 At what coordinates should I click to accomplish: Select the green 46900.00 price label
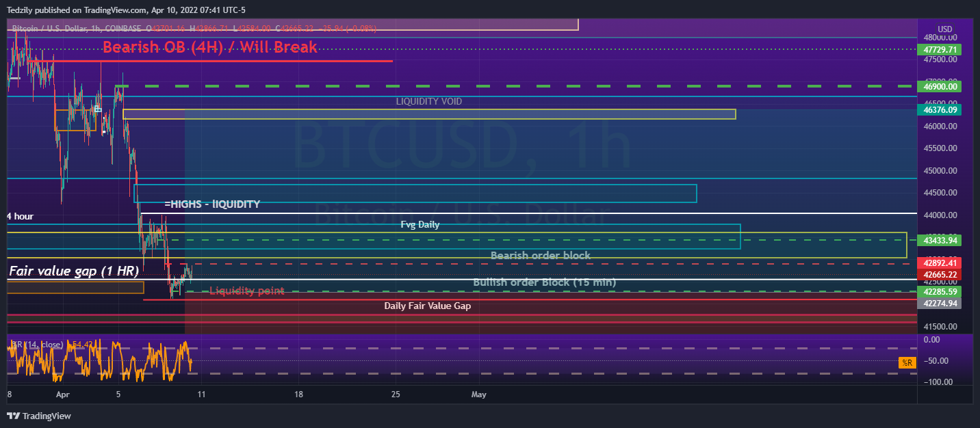tap(941, 87)
